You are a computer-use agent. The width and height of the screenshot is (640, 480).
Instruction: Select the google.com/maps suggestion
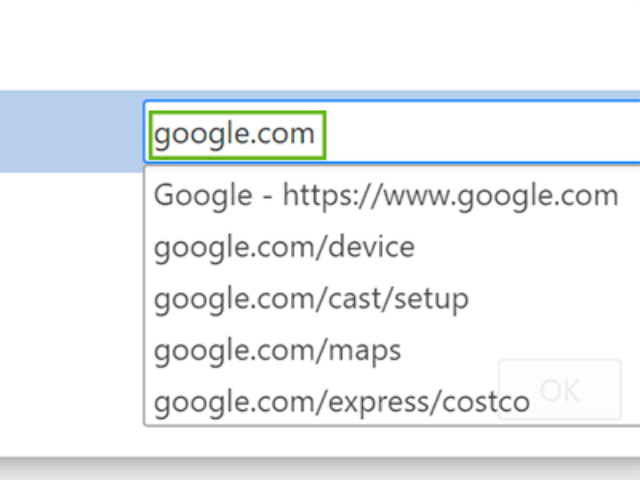[x=277, y=350]
